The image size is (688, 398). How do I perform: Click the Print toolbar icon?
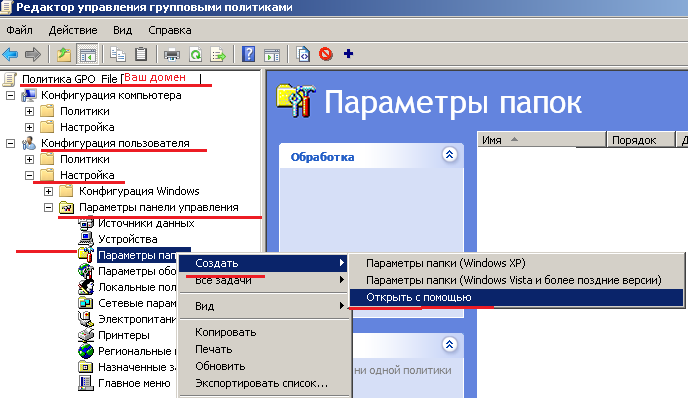coord(172,55)
